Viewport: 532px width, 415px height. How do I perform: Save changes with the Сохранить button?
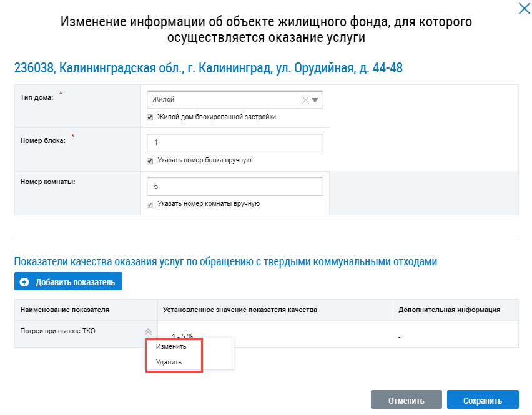point(483,401)
